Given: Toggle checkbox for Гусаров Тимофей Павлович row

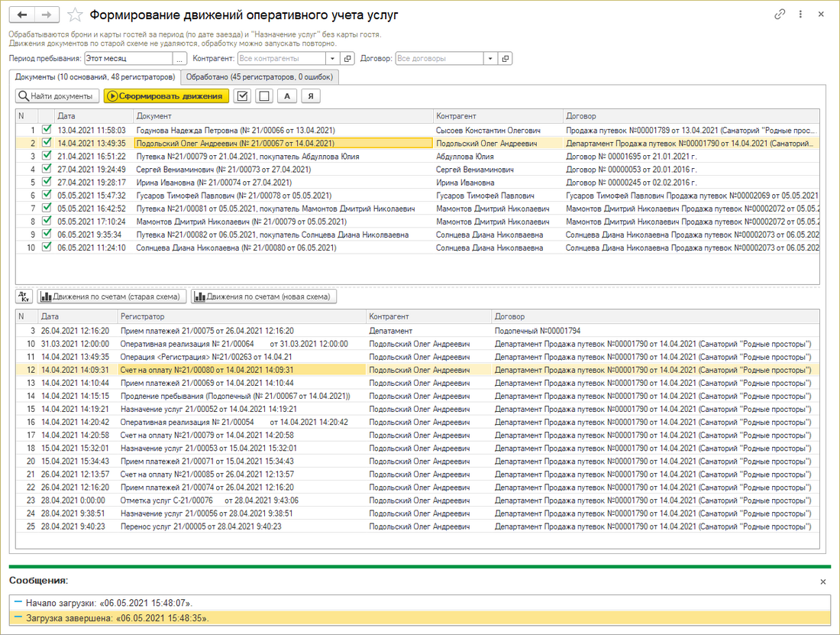Looking at the screenshot, I should [47, 196].
